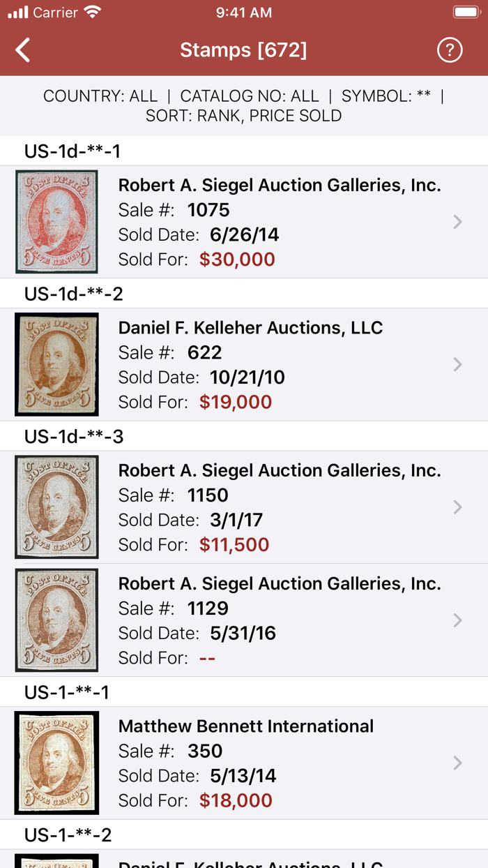The width and height of the screenshot is (488, 868).
Task: Open help question mark icon
Action: point(450,50)
